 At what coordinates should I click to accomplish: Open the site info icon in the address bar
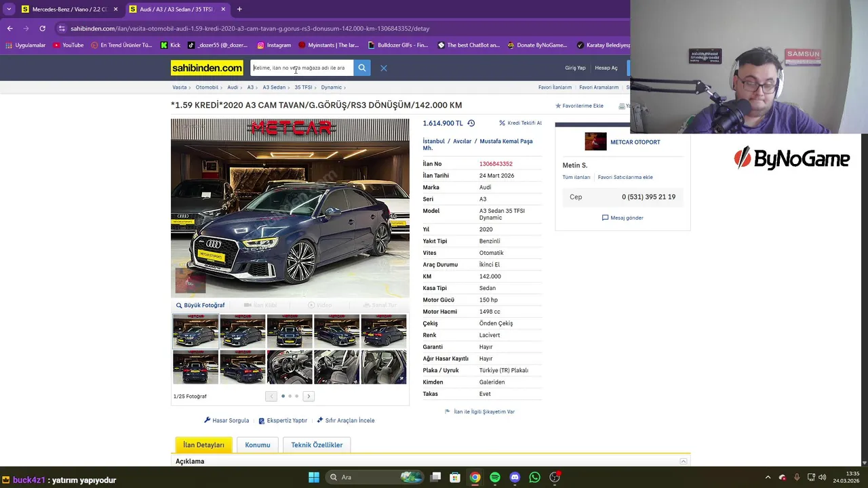(62, 28)
